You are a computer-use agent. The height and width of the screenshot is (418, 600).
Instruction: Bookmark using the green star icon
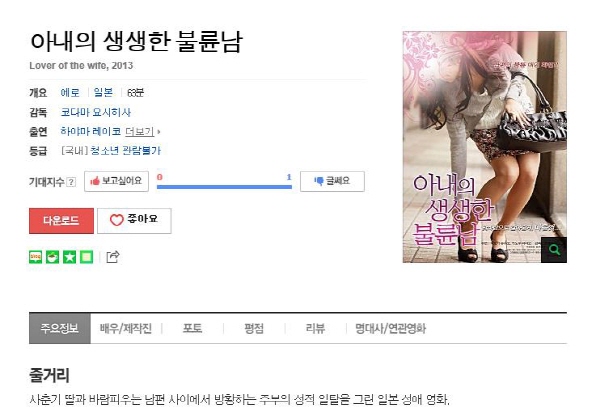point(69,257)
